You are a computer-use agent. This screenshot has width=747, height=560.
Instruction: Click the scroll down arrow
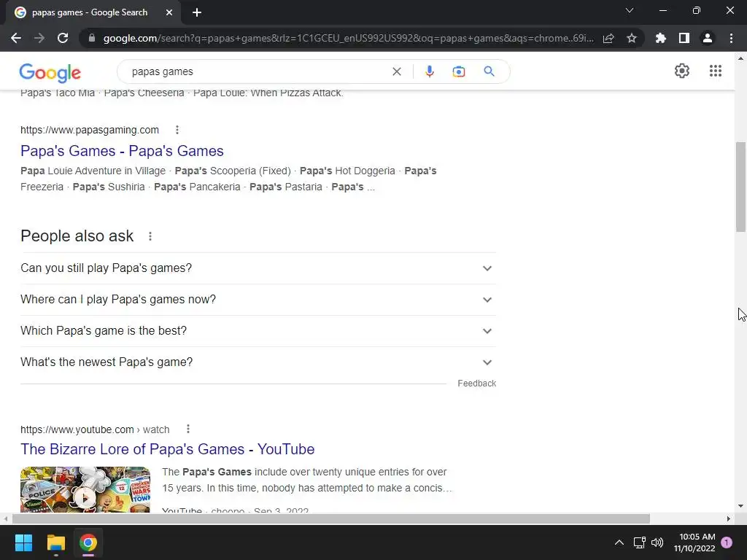click(x=740, y=506)
